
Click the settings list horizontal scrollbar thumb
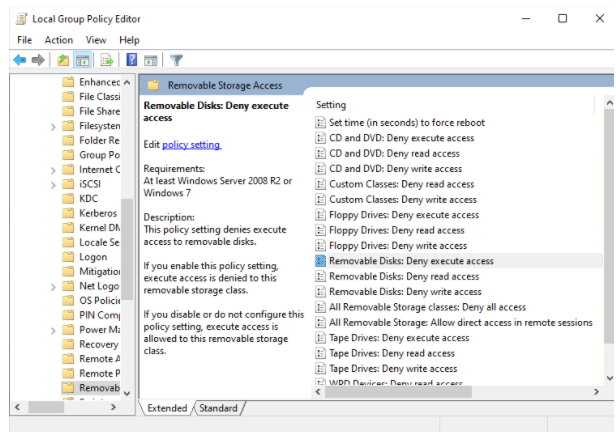398,392
